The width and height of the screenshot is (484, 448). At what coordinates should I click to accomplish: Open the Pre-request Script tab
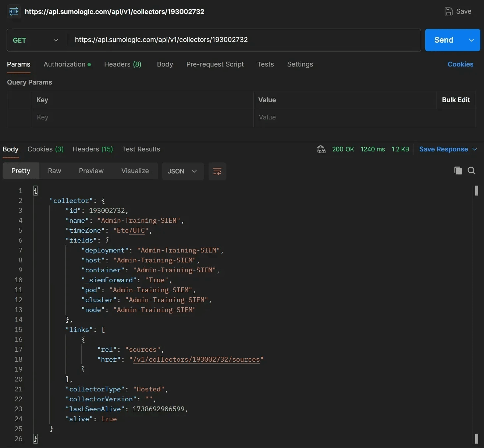pos(215,64)
